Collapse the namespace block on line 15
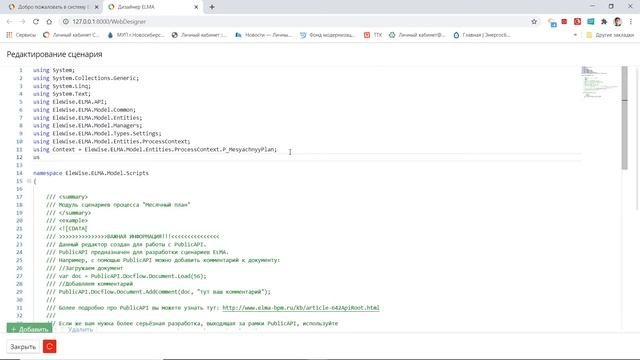This screenshot has width=640, height=360. point(29,181)
